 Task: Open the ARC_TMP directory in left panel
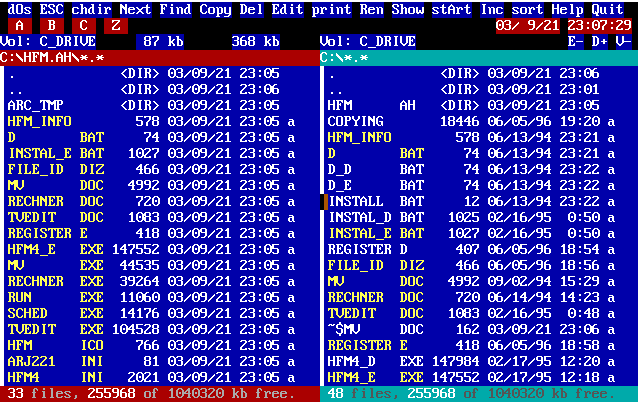[36, 105]
